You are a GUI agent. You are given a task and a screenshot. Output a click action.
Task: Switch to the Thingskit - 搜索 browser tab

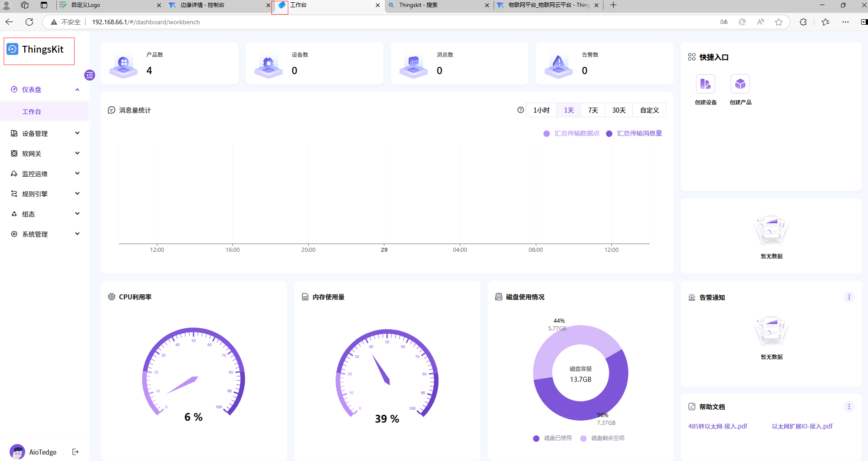click(x=438, y=5)
